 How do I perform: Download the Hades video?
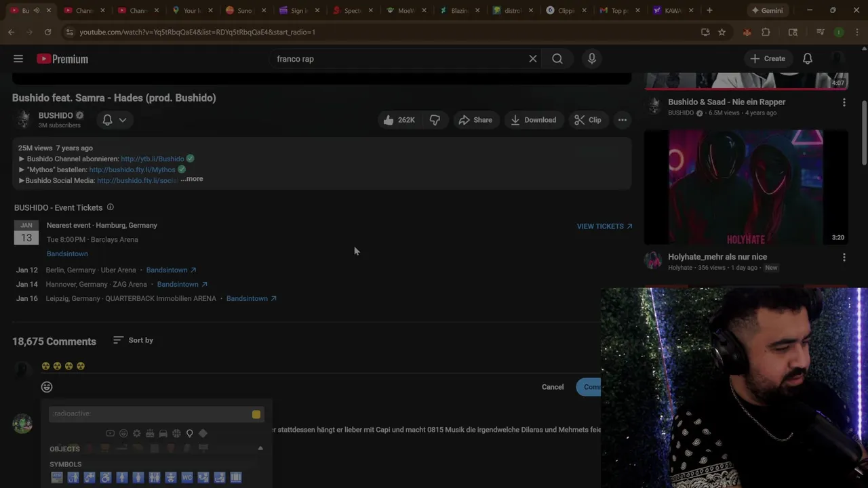[534, 120]
